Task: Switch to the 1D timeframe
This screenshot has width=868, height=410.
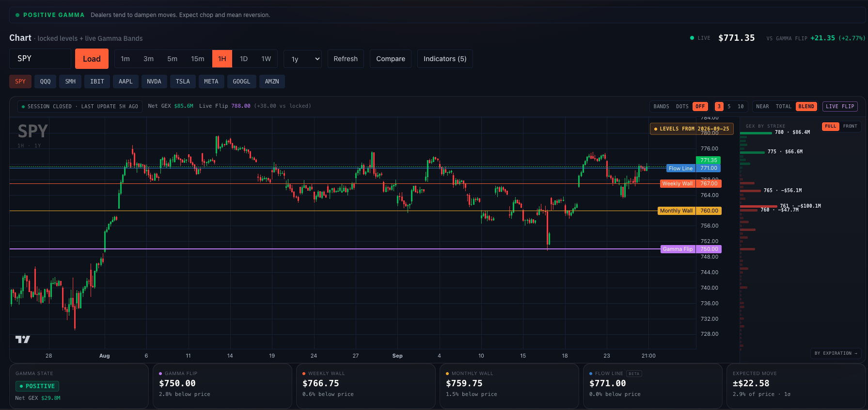Action: pos(244,59)
